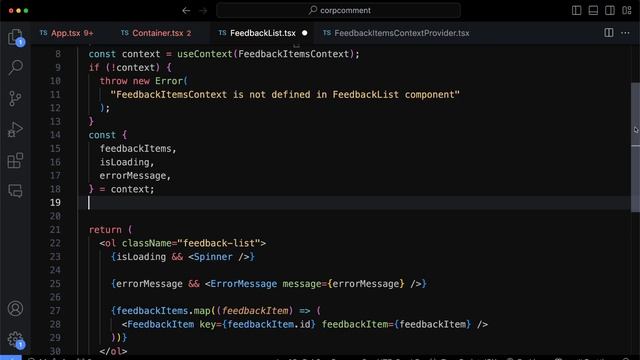
Task: Click line number 21 in the gutter
Action: click(55, 230)
